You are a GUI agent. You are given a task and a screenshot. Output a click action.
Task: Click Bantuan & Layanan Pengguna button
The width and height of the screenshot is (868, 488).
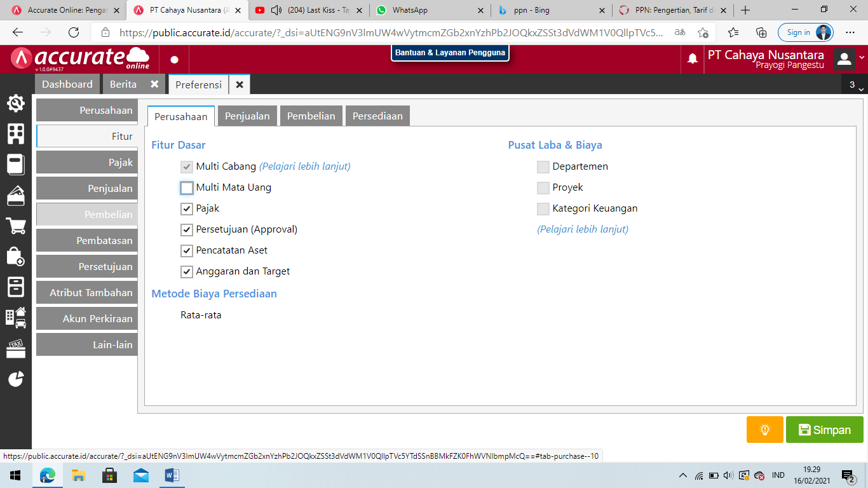(x=450, y=53)
